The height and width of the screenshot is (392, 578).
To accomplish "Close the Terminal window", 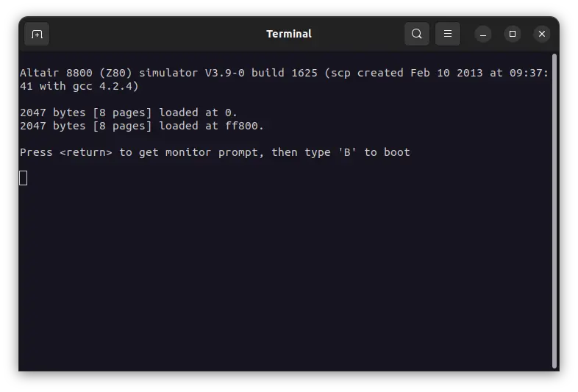I will 542,34.
